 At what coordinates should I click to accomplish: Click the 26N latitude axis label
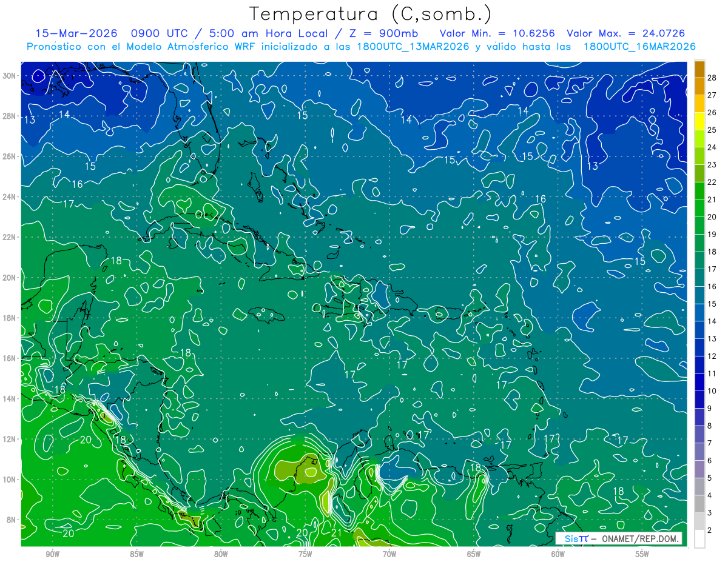click(10, 156)
